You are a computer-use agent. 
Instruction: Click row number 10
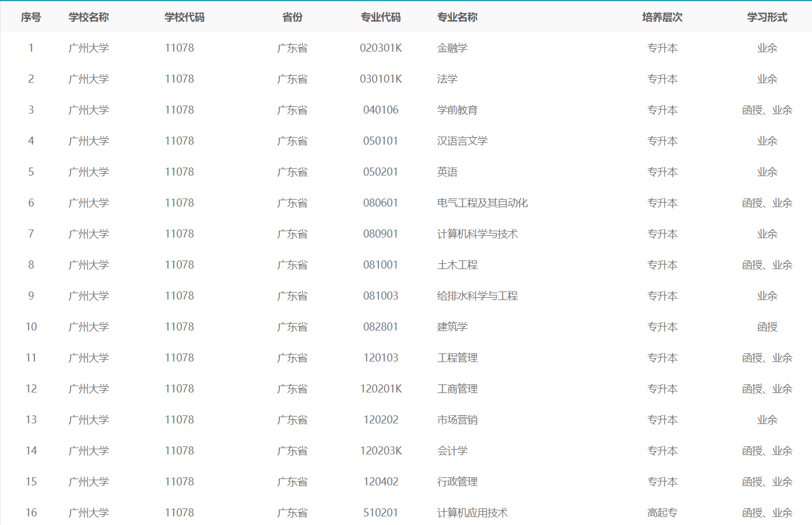(x=31, y=327)
